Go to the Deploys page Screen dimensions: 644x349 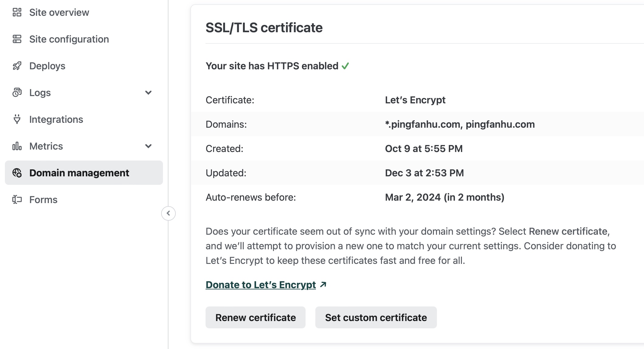coord(47,66)
